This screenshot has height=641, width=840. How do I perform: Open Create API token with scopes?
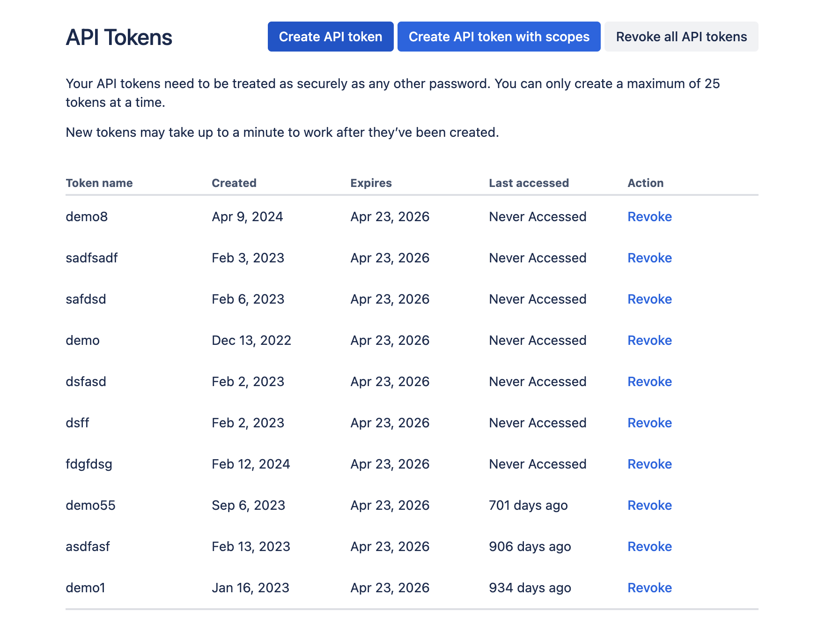coord(499,37)
